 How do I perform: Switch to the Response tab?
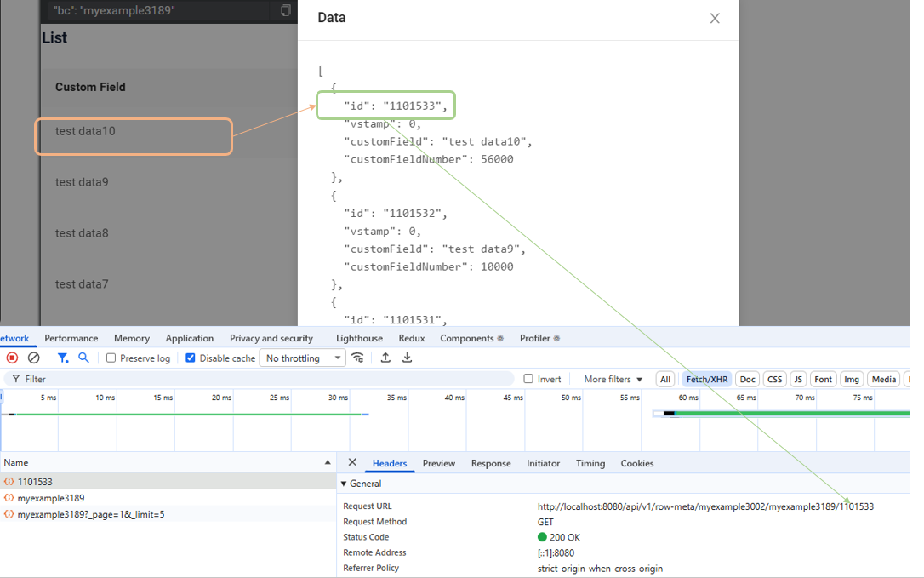tap(491, 463)
